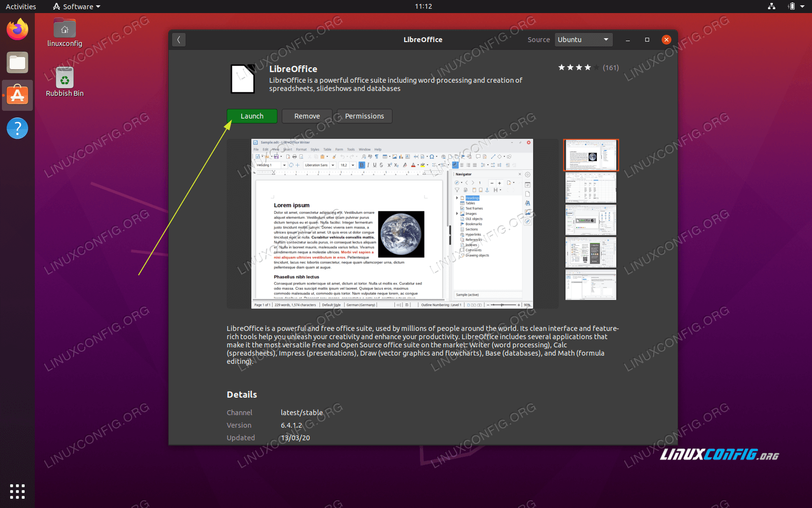Image resolution: width=812 pixels, height=508 pixels.
Task: Click the star rating
Action: [x=579, y=68]
